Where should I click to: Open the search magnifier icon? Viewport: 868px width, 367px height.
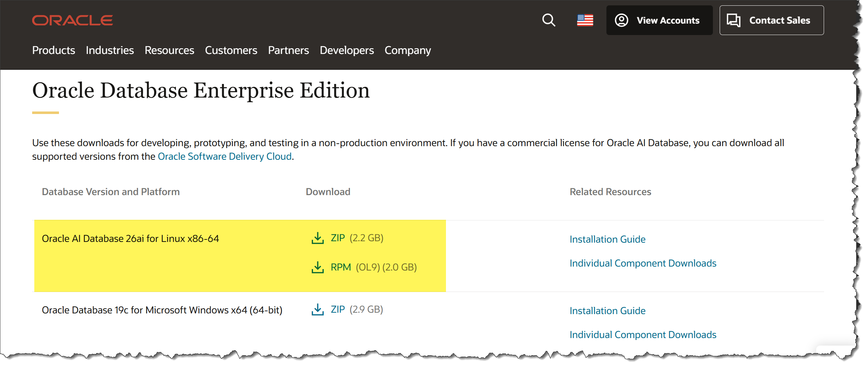click(x=549, y=20)
